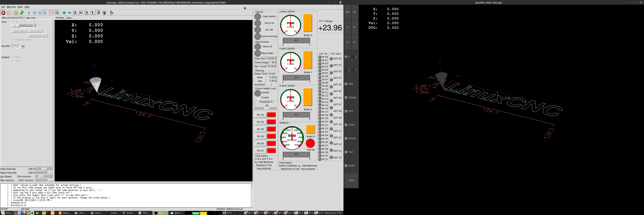The height and width of the screenshot is (215, 644).
Task: Switch to the DRO tab
Action: 69,18
